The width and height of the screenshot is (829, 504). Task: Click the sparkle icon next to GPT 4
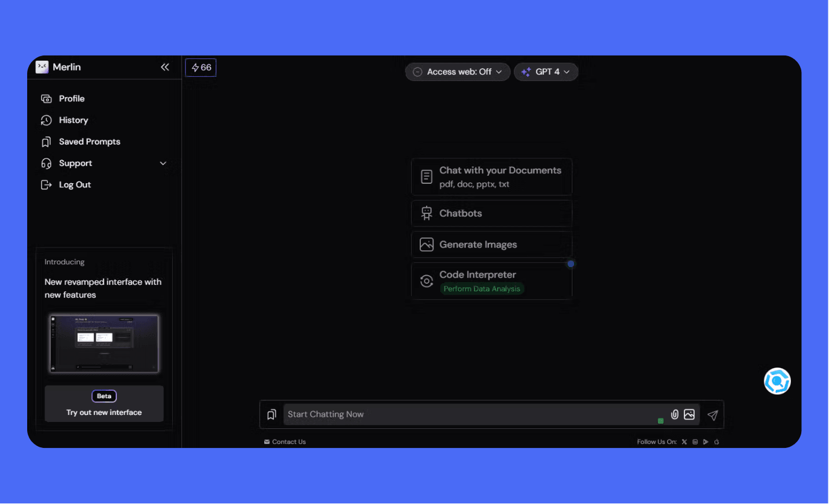pos(526,72)
